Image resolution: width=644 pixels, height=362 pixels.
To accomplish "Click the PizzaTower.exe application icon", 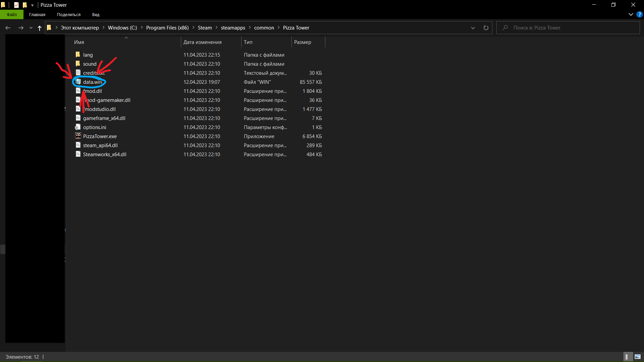I will [x=78, y=136].
